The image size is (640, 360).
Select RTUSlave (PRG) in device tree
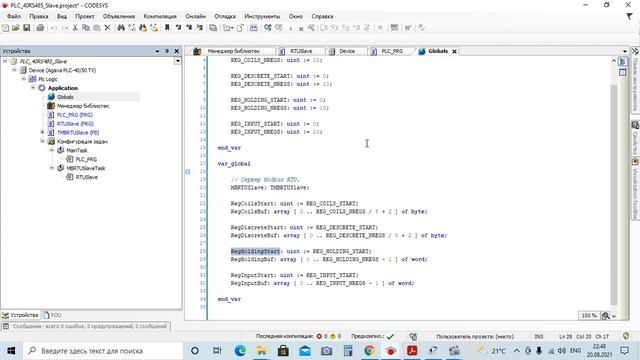point(75,123)
